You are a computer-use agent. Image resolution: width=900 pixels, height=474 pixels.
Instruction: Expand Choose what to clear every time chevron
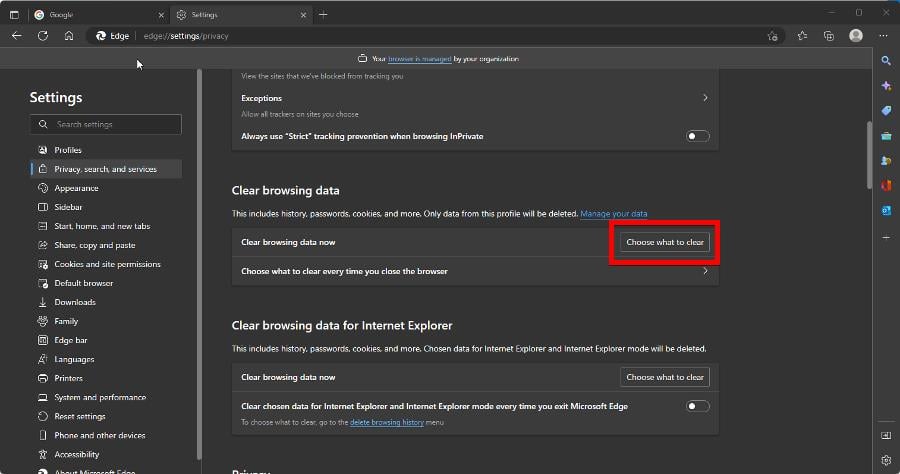click(x=705, y=271)
